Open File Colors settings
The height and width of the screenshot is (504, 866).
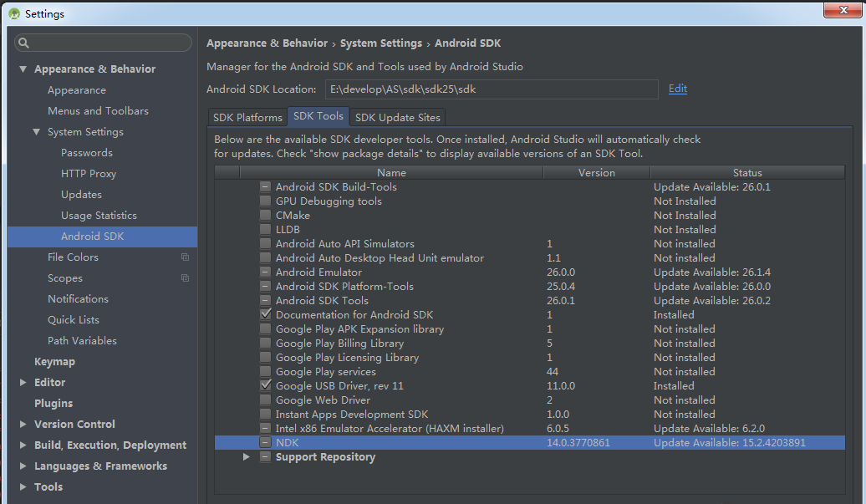click(x=73, y=257)
